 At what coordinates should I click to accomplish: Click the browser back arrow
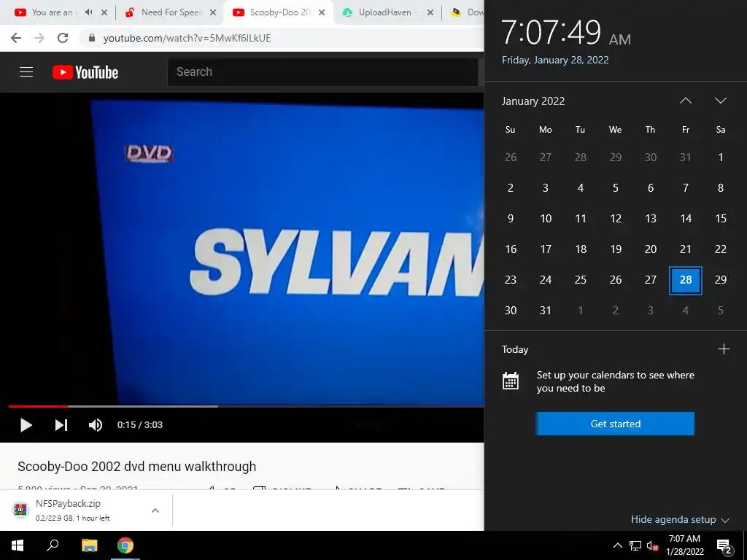[16, 38]
